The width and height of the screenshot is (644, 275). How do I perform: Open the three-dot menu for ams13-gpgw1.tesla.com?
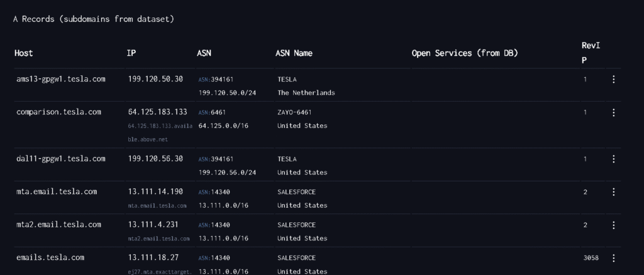click(613, 80)
